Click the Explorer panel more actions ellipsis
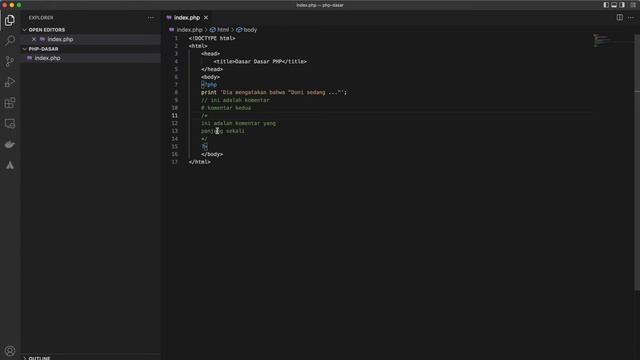 pyautogui.click(x=151, y=18)
